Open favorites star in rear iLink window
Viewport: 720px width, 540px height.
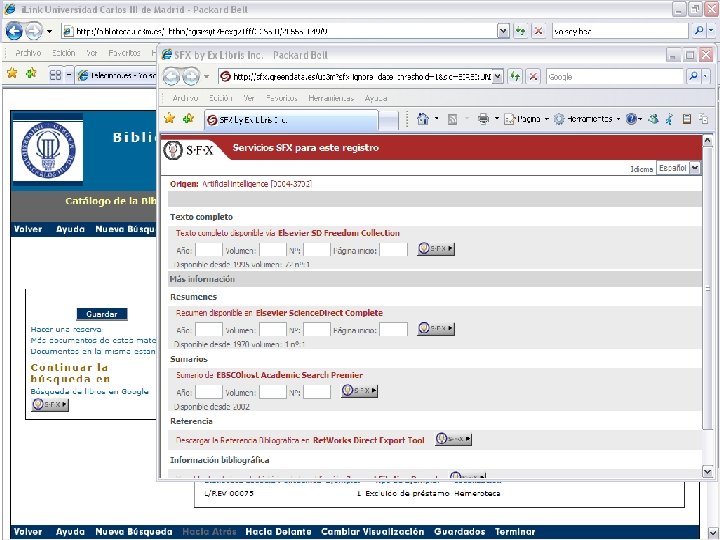point(12,73)
